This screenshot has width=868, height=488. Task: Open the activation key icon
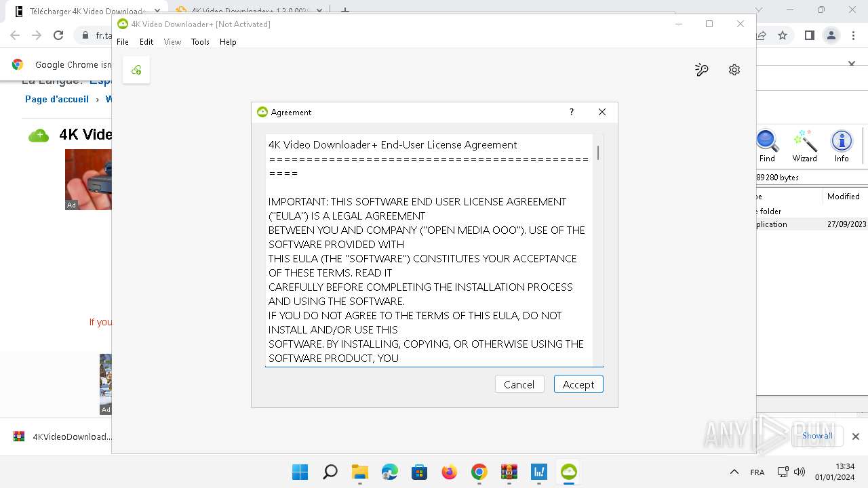[x=702, y=70]
